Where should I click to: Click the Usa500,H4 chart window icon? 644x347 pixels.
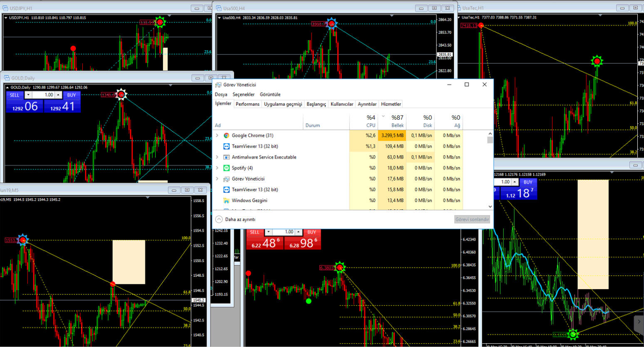tap(218, 8)
